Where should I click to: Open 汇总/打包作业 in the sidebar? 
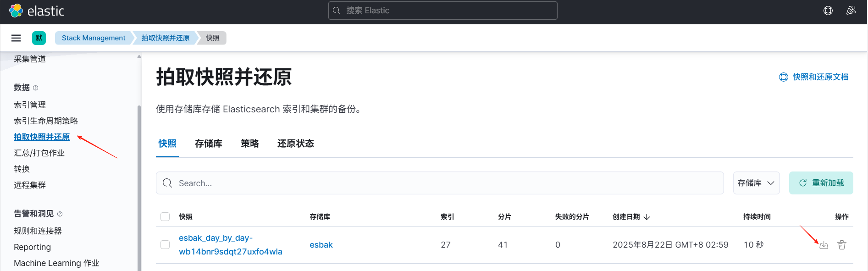tap(39, 153)
